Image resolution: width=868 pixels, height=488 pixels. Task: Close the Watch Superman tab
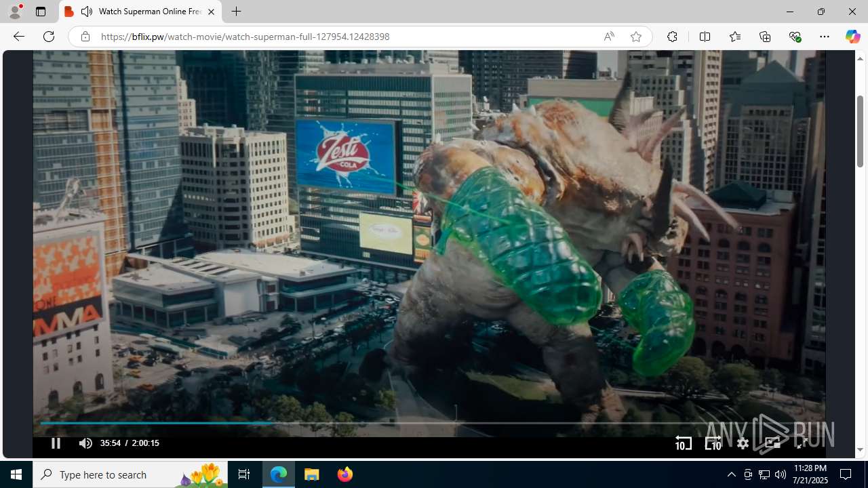(x=211, y=12)
